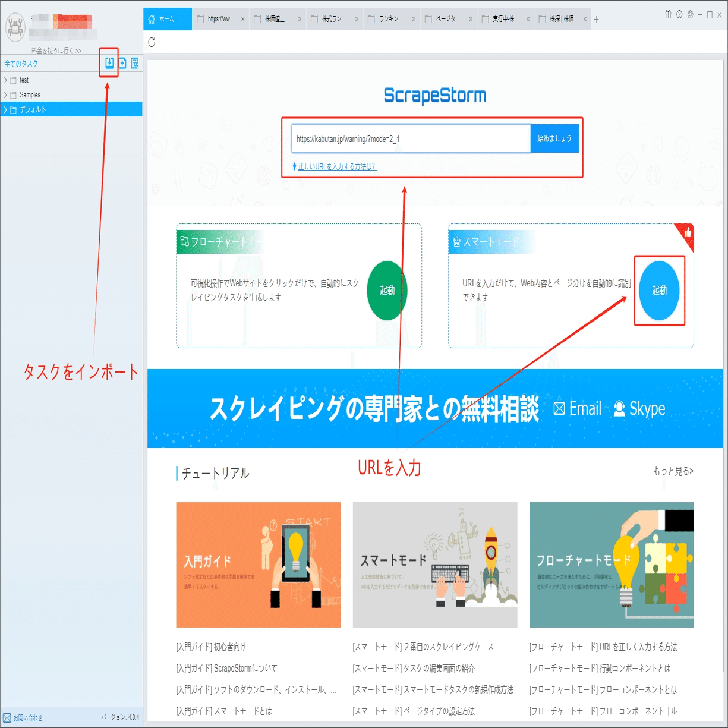
Task: Open the help question mark icon
Action: point(679,14)
